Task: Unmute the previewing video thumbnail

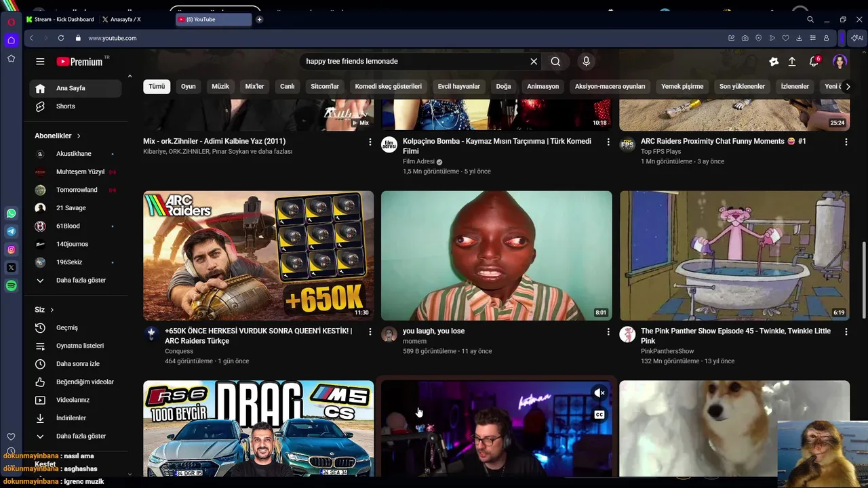Action: (599, 393)
